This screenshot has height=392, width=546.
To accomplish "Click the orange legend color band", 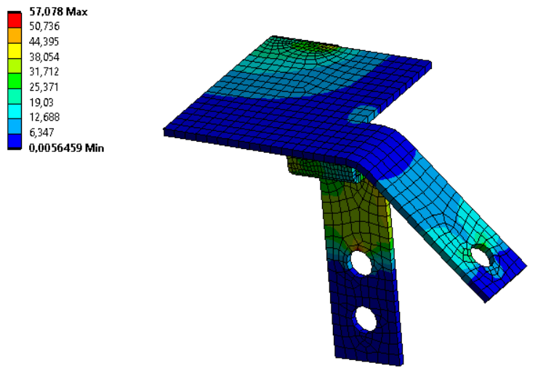I will click(15, 35).
